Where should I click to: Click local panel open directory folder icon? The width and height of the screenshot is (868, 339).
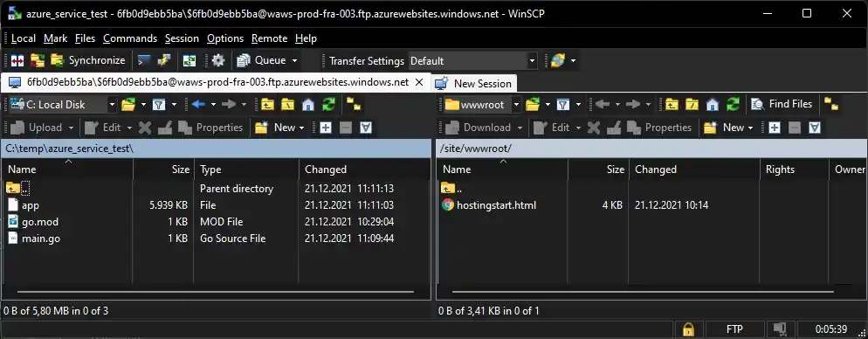tap(128, 104)
